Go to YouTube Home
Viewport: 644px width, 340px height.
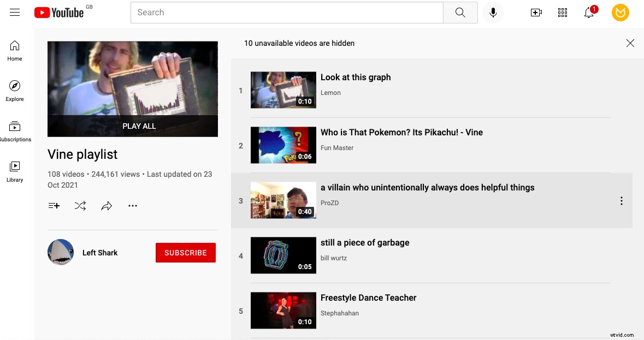coord(14,50)
